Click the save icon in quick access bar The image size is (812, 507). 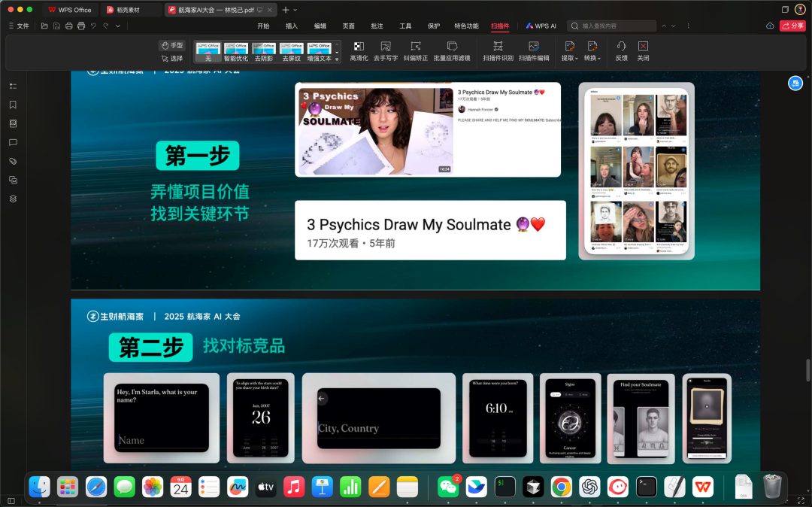(56, 26)
